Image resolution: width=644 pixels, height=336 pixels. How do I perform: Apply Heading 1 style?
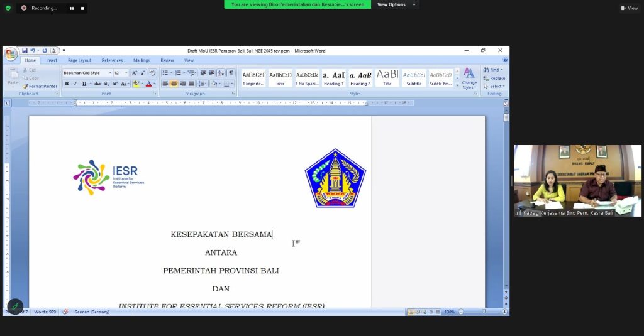coord(333,78)
